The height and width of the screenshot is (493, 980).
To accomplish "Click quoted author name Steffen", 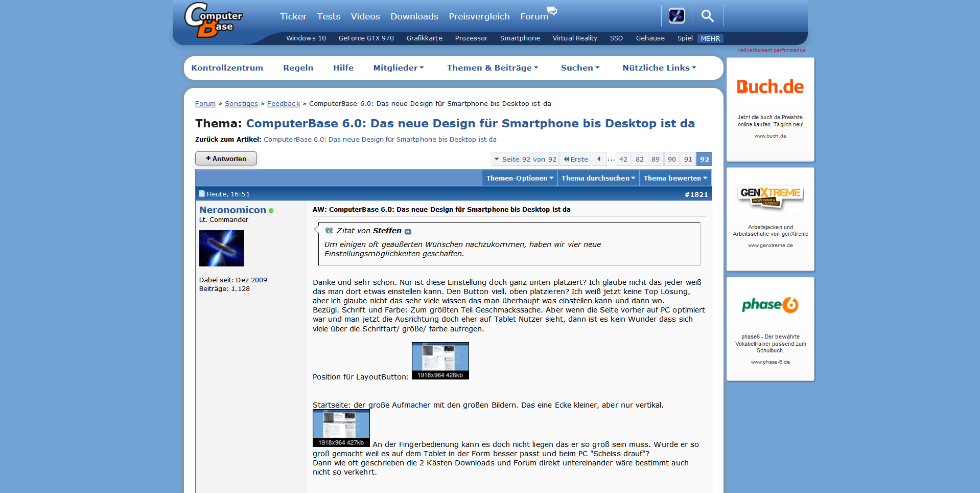I will (x=387, y=231).
